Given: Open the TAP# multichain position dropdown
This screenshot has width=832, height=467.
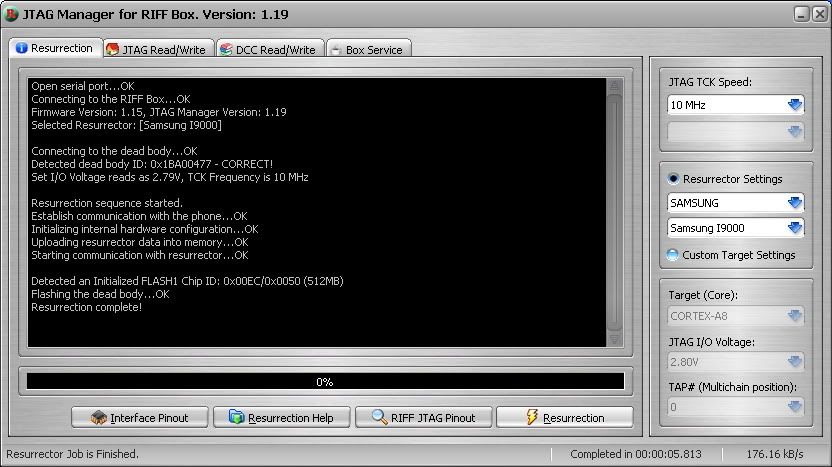Looking at the screenshot, I should [735, 407].
